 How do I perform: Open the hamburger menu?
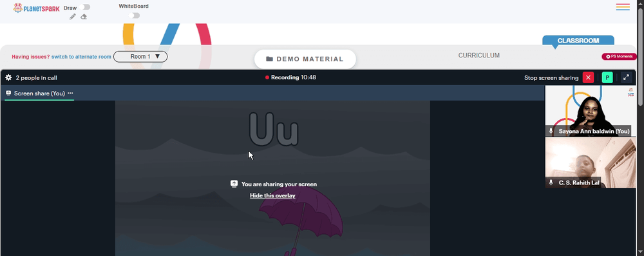coord(623,7)
